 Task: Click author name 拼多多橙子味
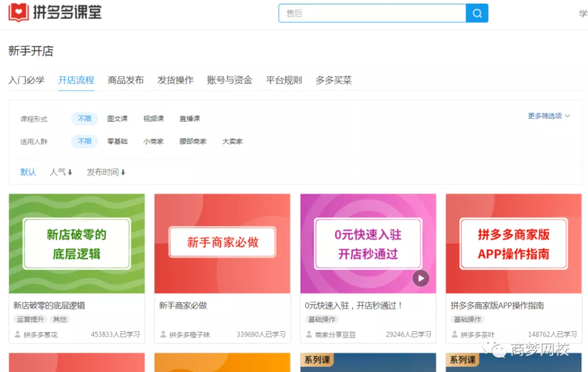pos(189,335)
